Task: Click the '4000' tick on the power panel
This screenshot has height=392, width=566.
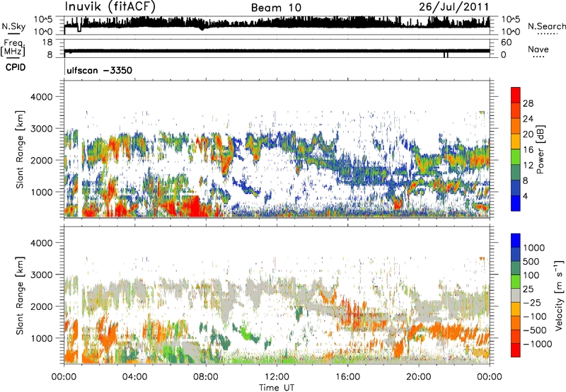Action: pos(42,97)
